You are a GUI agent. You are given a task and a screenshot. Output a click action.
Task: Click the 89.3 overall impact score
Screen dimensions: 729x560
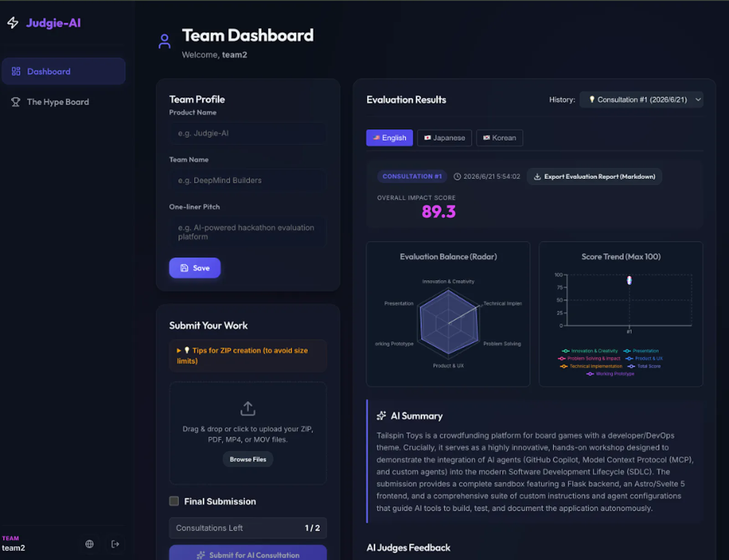pyautogui.click(x=438, y=212)
